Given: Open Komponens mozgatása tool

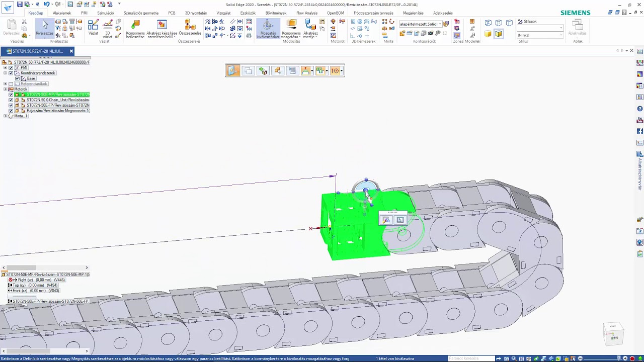Looking at the screenshot, I should pos(291,29).
